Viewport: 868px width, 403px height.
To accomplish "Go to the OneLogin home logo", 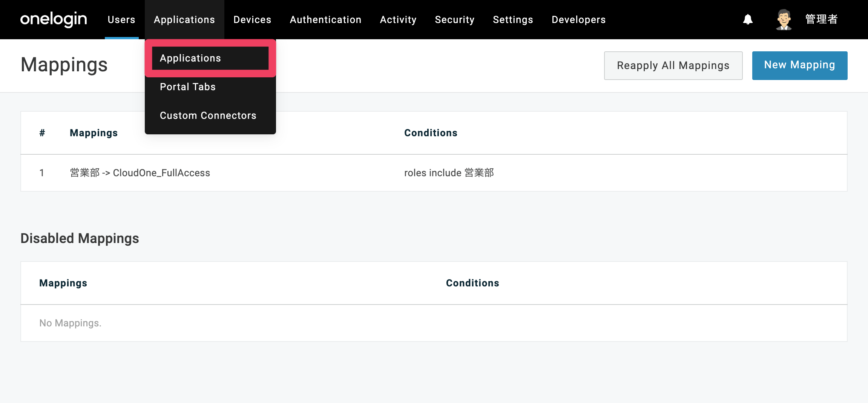I will tap(54, 19).
